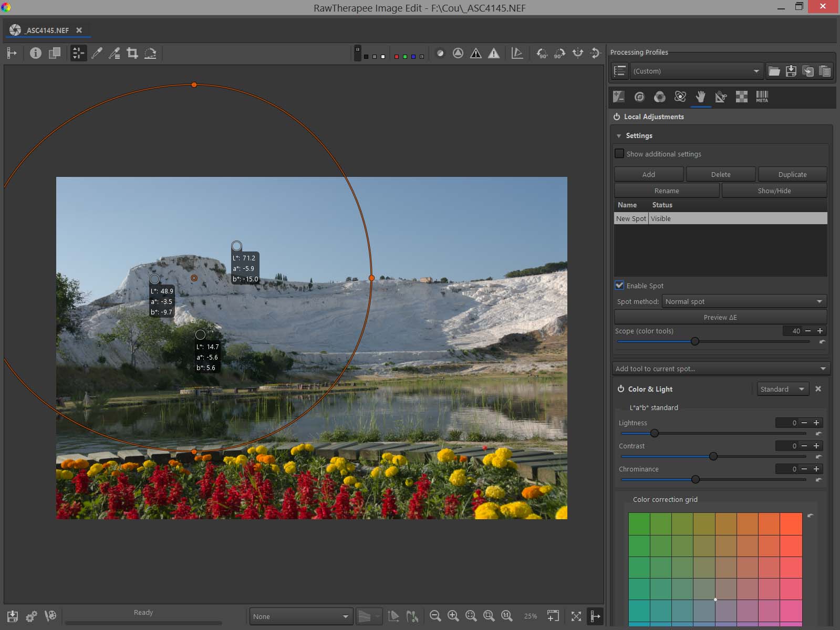This screenshot has height=630, width=840.
Task: Select the crop tool in the toolbar
Action: coord(132,53)
